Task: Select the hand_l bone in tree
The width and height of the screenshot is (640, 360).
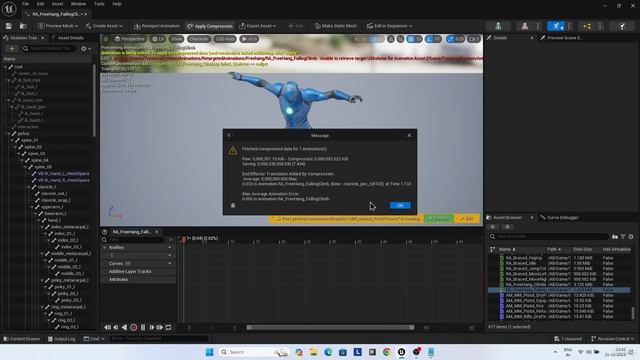Action: point(54,220)
